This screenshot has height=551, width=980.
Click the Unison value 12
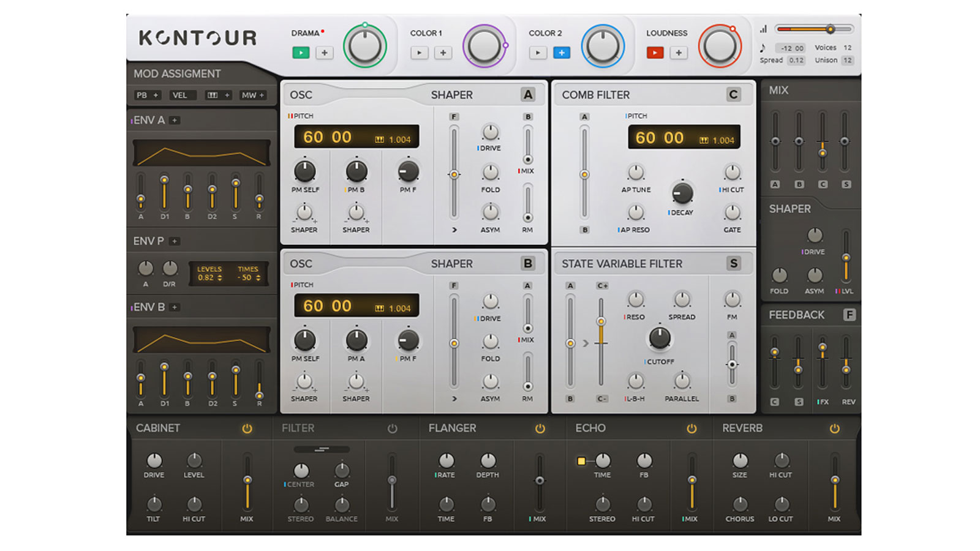point(848,60)
